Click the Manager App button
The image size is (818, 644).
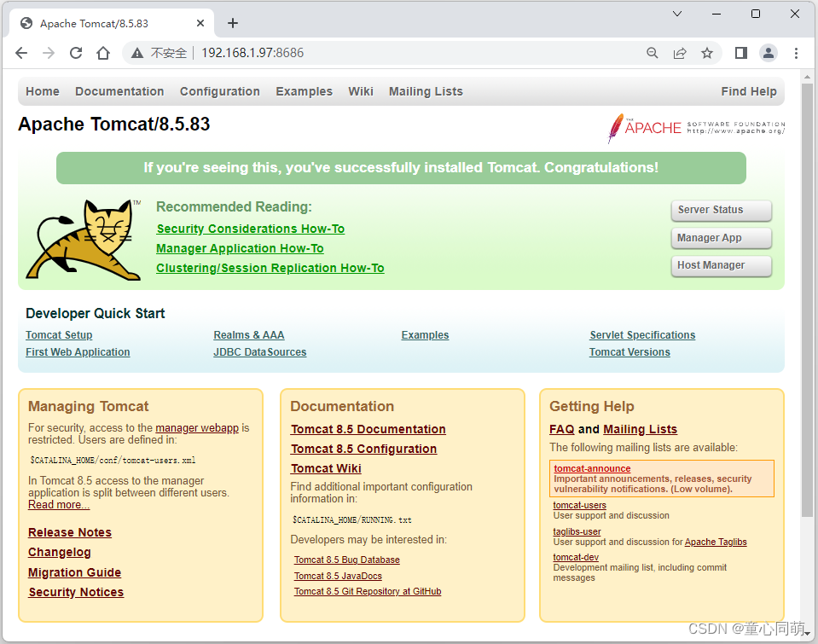point(721,238)
